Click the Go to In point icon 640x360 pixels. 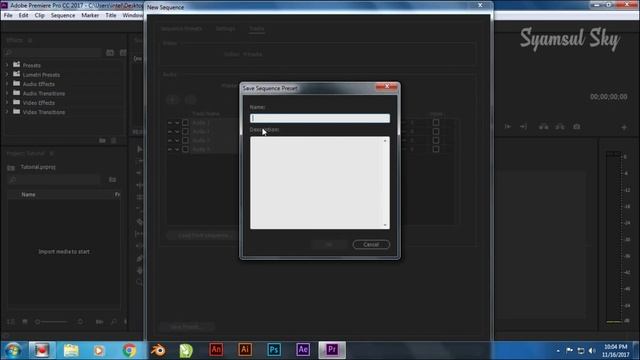[508, 127]
